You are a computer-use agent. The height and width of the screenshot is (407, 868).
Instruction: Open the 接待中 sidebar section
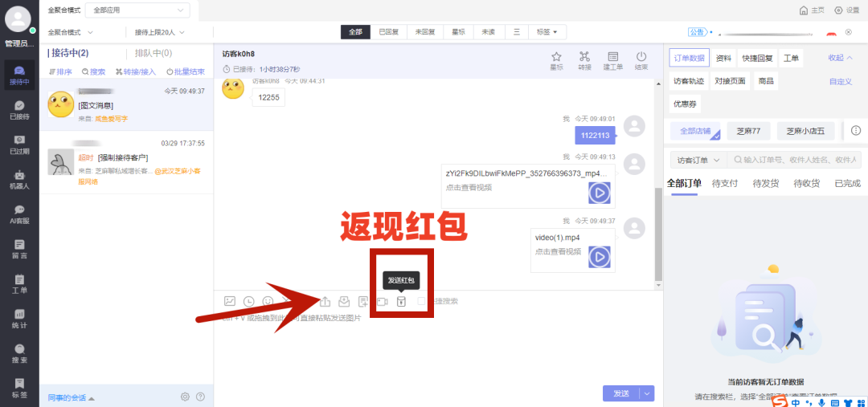pos(19,75)
